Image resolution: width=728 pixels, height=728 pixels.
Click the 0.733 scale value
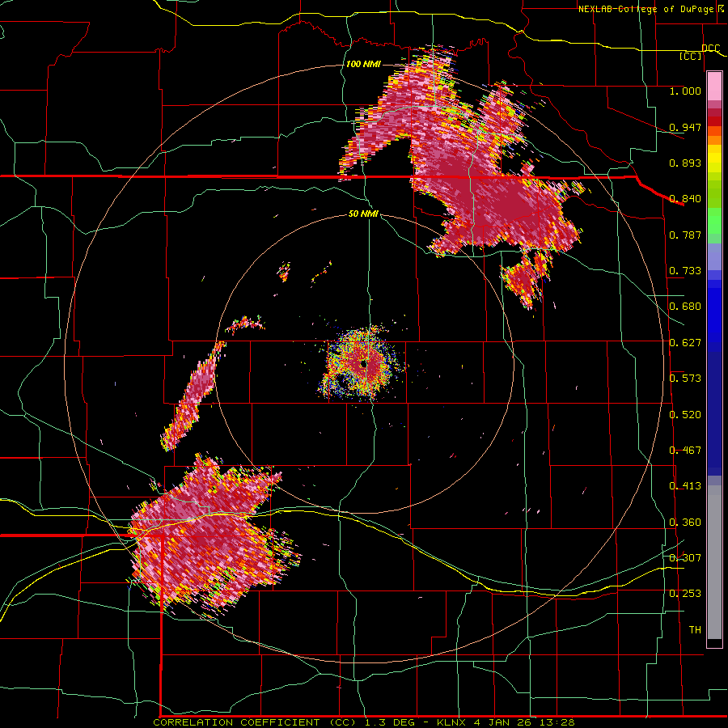tap(685, 271)
